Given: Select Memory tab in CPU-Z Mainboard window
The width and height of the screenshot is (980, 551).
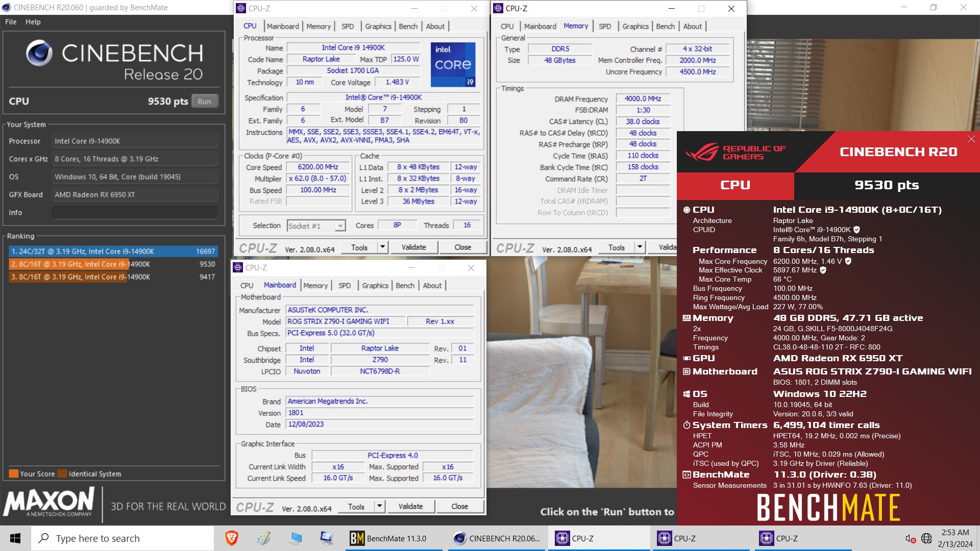Looking at the screenshot, I should [315, 286].
